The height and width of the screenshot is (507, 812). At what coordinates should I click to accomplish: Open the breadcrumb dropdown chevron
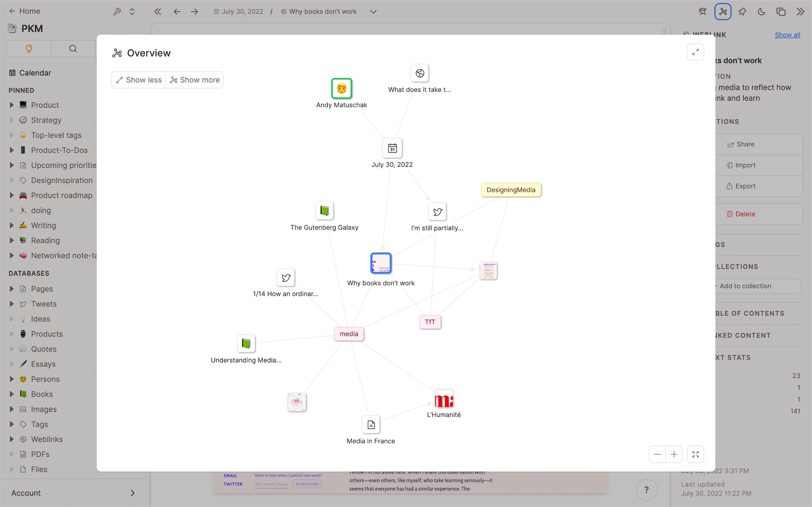click(x=373, y=11)
